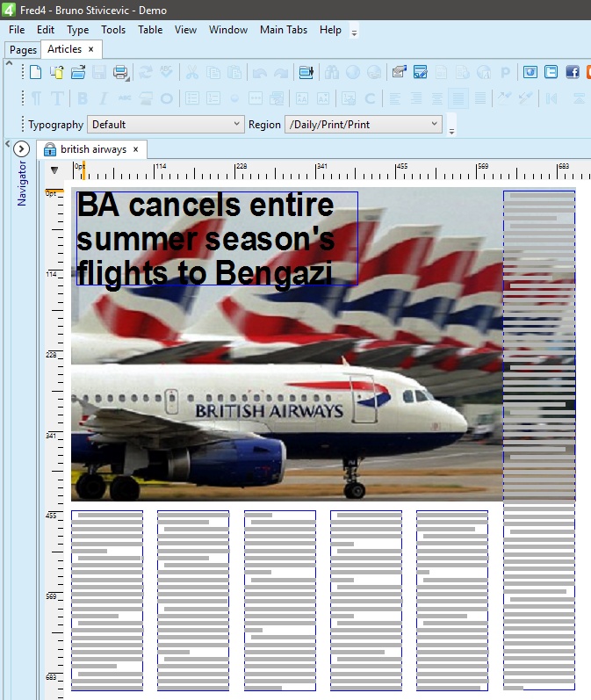
Task: Click the Copy icon
Action: [x=213, y=72]
